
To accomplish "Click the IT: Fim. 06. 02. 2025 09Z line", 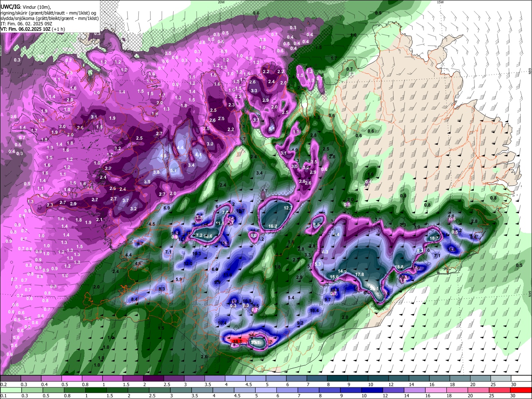I will 26,24.
